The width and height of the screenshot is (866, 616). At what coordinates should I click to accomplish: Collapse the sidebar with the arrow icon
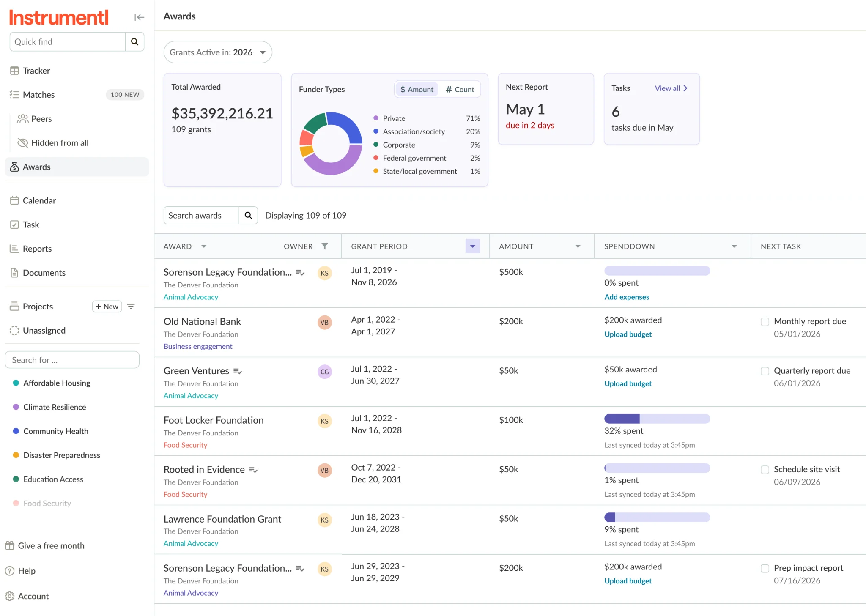tap(139, 17)
